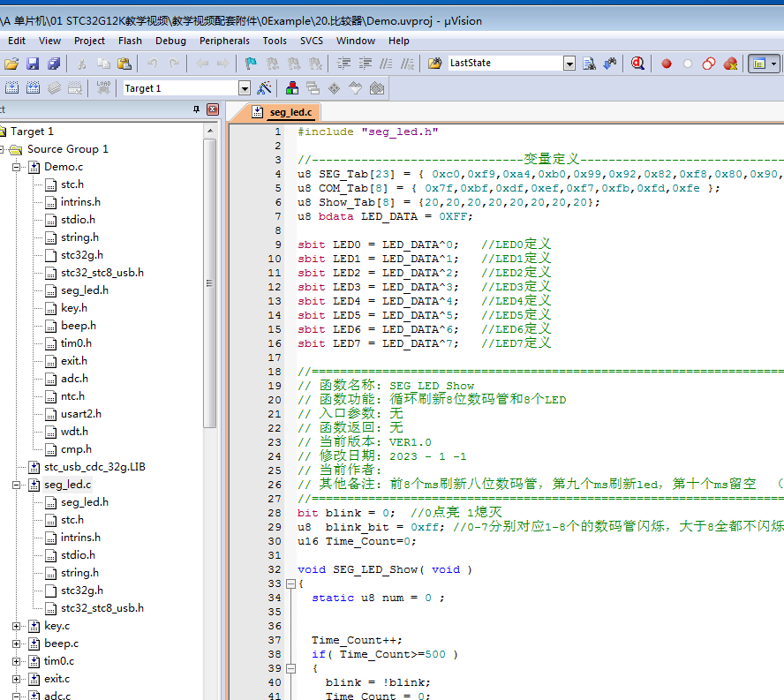Start or stop the debug session
The width and height of the screenshot is (784, 700).
637,64
